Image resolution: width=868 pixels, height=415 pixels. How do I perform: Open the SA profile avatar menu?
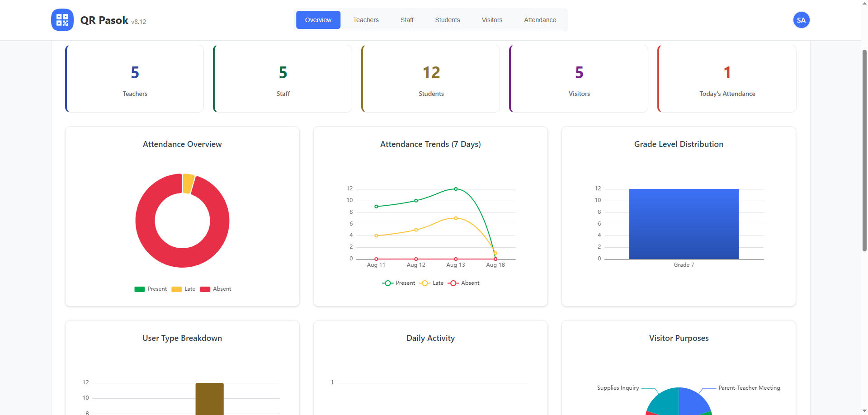(x=801, y=19)
